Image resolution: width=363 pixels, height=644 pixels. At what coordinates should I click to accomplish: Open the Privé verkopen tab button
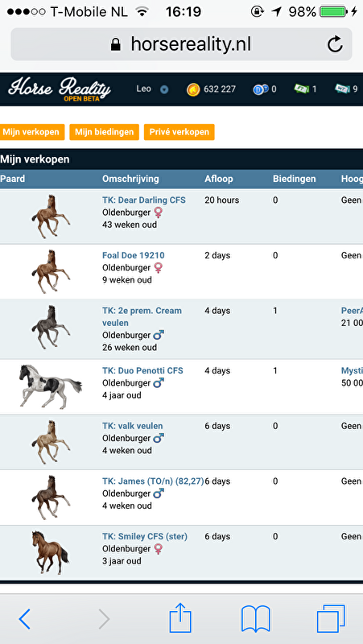(x=179, y=132)
